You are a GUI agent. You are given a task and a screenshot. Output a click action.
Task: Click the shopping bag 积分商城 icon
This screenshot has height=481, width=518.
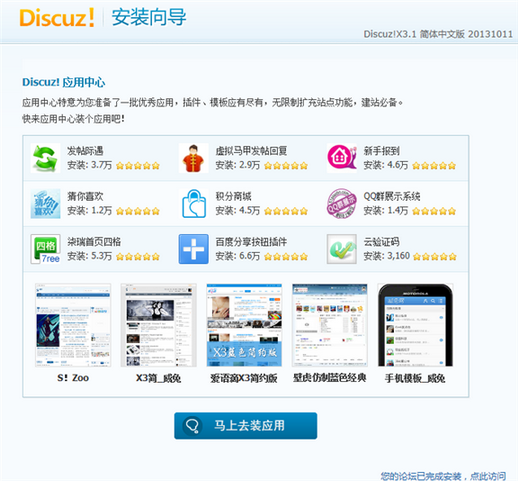[x=194, y=203]
